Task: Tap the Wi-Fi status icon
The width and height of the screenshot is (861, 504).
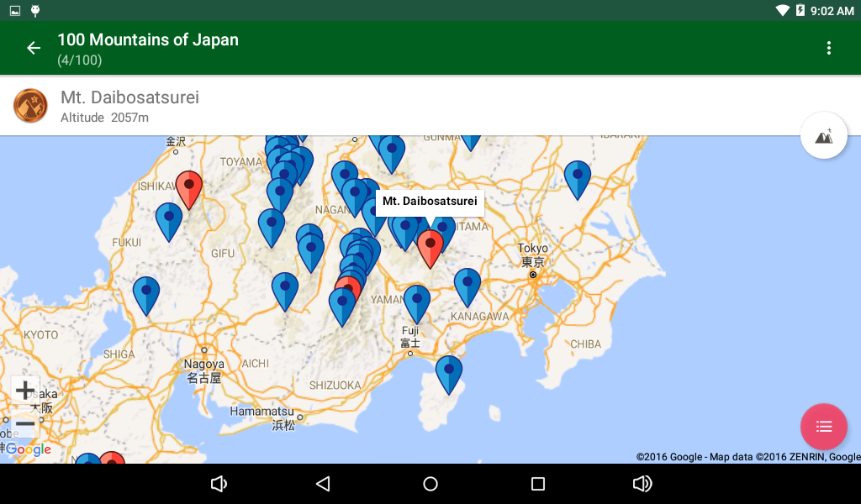Action: point(782,10)
